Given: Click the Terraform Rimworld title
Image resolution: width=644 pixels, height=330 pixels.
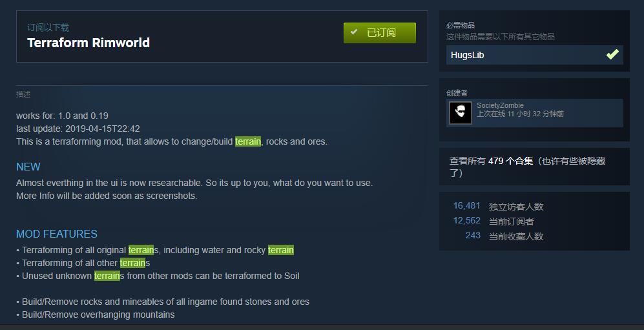Looking at the screenshot, I should click(x=88, y=43).
